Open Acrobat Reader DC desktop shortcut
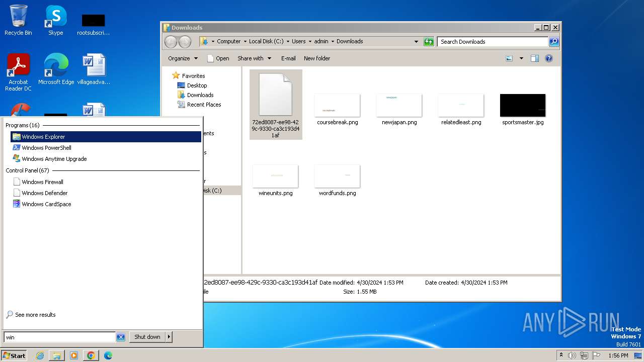The width and height of the screenshot is (644, 362). (18, 72)
